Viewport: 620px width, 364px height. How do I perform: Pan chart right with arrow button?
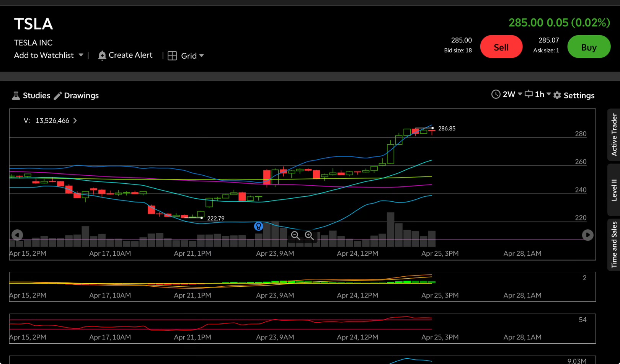pyautogui.click(x=587, y=235)
